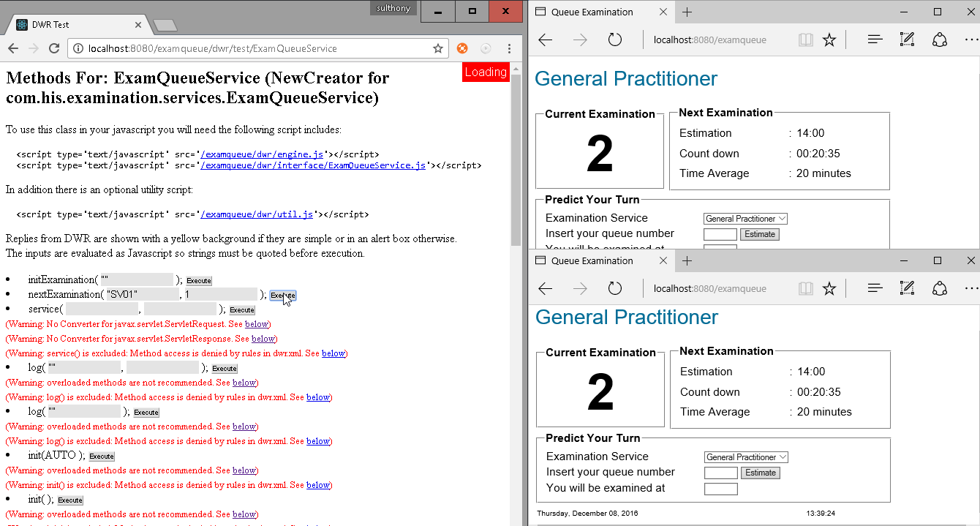Screen dimensions: 980x526
Task: Add to favorites in the upper Edge window
Action: coord(829,40)
